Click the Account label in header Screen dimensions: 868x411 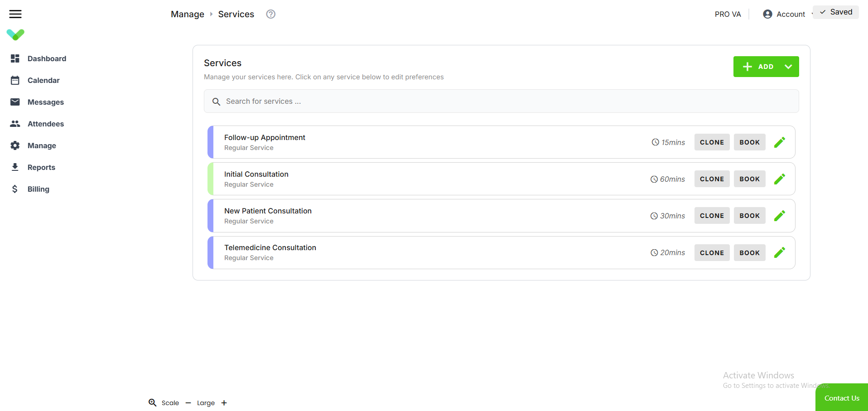(x=791, y=14)
